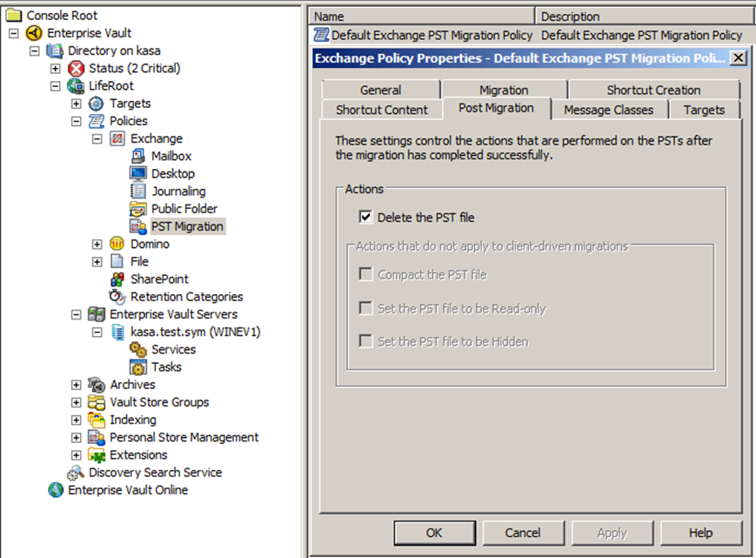The width and height of the screenshot is (756, 558).
Task: Switch to the Migration tab
Action: point(504,90)
